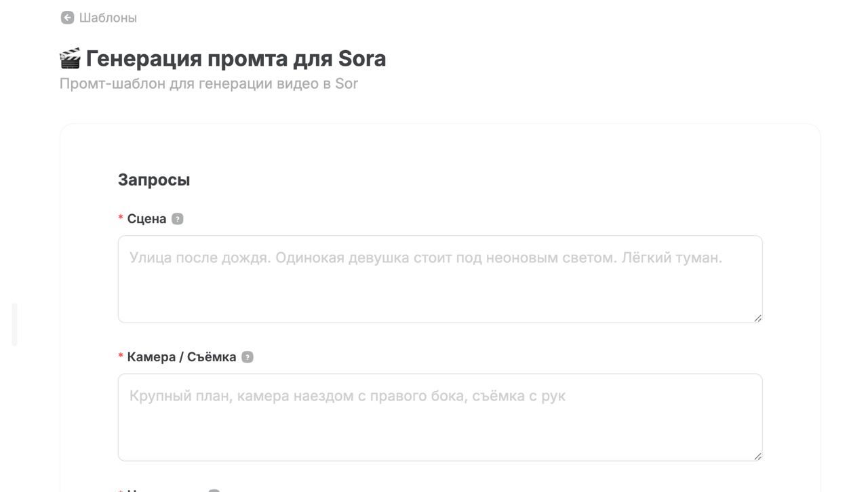Click the Сцена field label
The height and width of the screenshot is (492, 868).
tap(146, 219)
